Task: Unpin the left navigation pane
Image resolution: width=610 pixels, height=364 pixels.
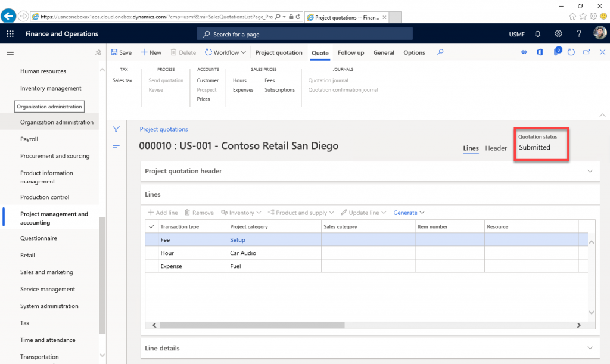Action: coord(99,52)
